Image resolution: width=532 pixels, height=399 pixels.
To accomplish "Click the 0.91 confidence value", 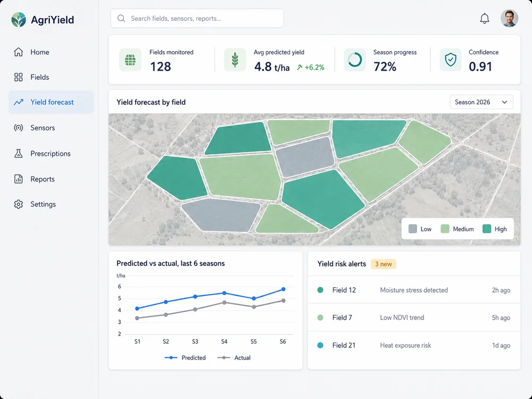I will [x=480, y=66].
